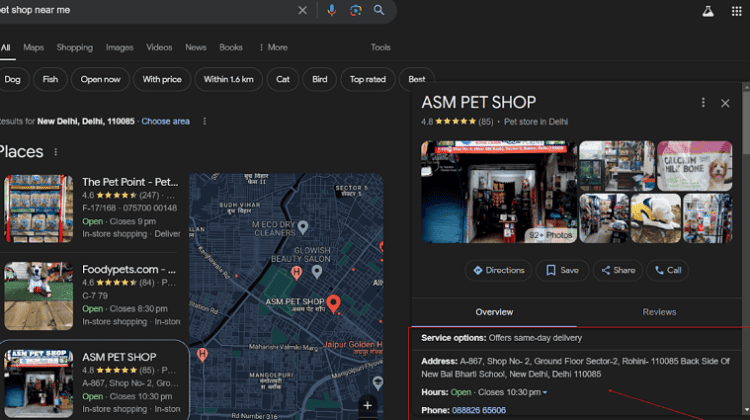Switch to Shopping search tab
This screenshot has height=420, width=750.
(x=75, y=47)
